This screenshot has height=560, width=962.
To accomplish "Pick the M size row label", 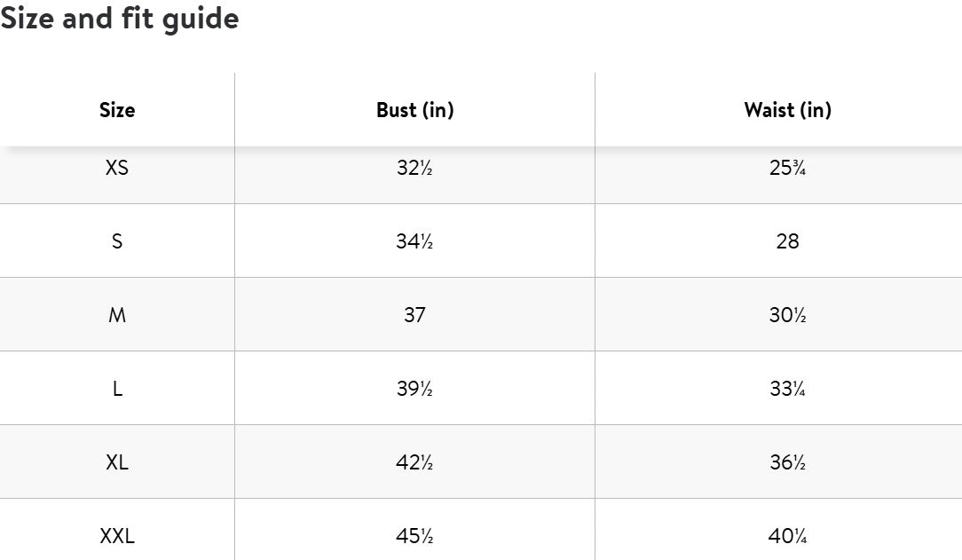I will (117, 315).
